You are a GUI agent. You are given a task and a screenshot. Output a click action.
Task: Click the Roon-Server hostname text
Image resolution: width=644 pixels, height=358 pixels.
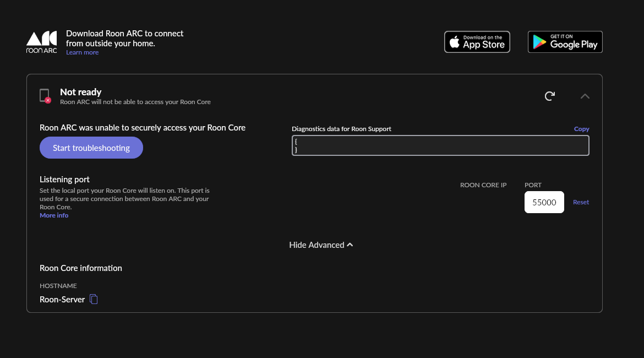[62, 300]
